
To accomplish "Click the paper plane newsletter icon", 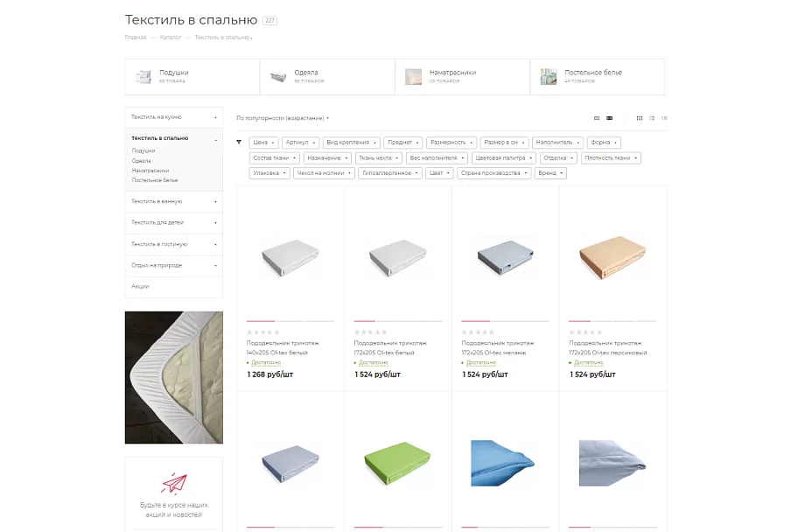I will coord(174,483).
